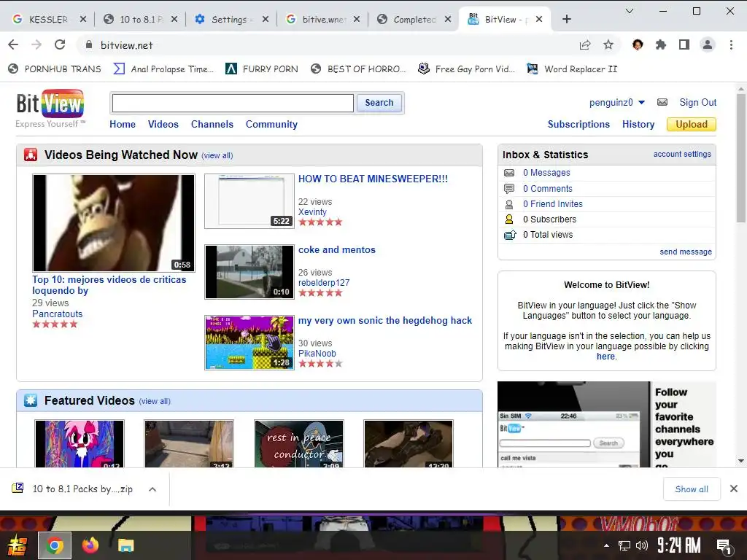The width and height of the screenshot is (747, 560).
Task: Open the envelope messages icon near Sign Out
Action: 662,102
